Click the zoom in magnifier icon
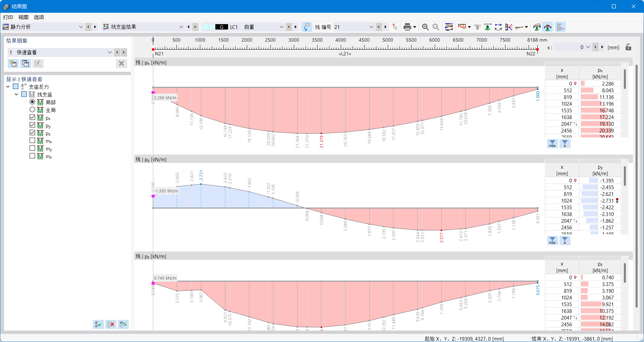644x342 pixels. pos(425,27)
